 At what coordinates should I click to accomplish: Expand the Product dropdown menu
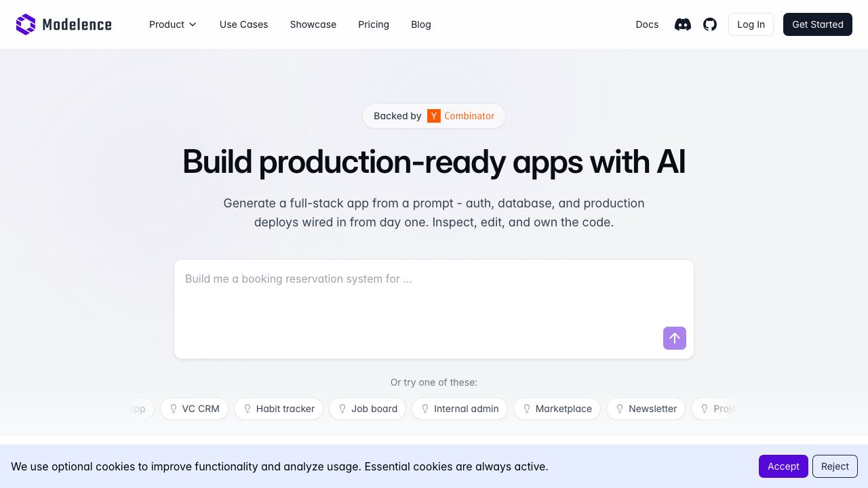point(173,24)
